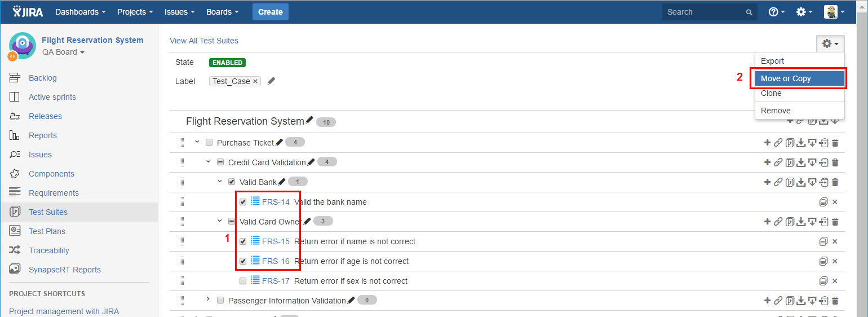This screenshot has width=868, height=317.
Task: Remove the Test_Case label via its x
Action: [x=255, y=81]
